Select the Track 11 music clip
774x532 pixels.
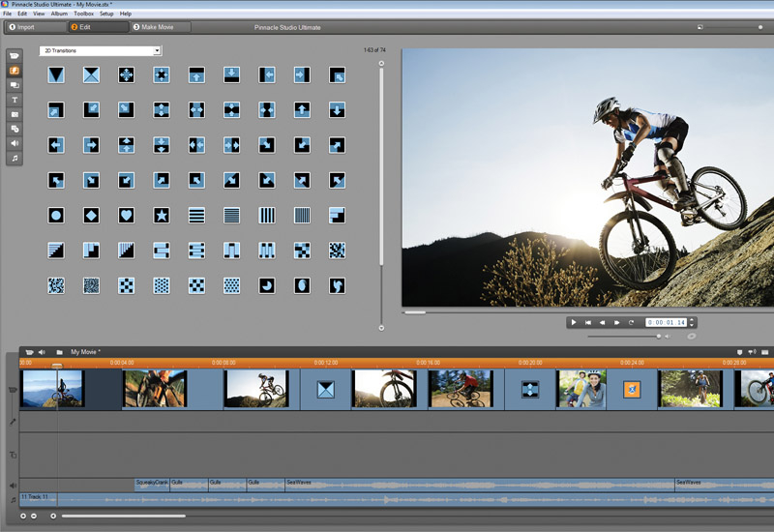397,499
